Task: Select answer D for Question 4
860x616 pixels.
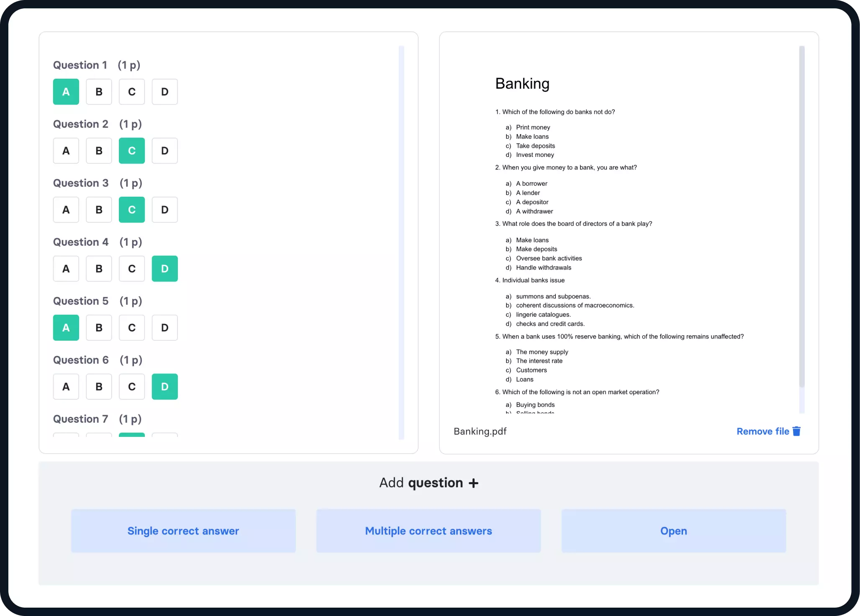Action: click(x=164, y=268)
